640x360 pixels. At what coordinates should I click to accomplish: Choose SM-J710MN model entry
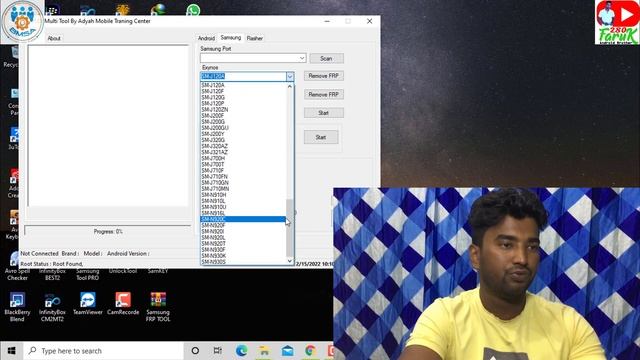pyautogui.click(x=243, y=189)
